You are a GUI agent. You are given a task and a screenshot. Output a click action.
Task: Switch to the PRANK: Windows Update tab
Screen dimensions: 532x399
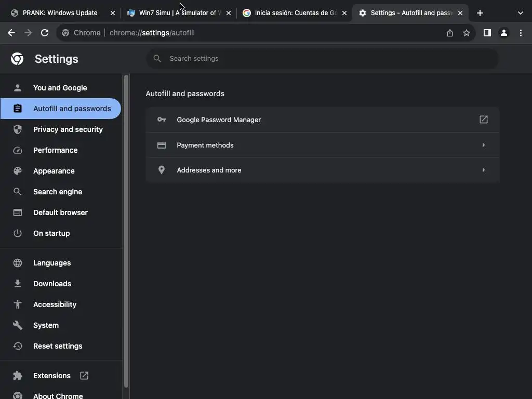click(60, 13)
